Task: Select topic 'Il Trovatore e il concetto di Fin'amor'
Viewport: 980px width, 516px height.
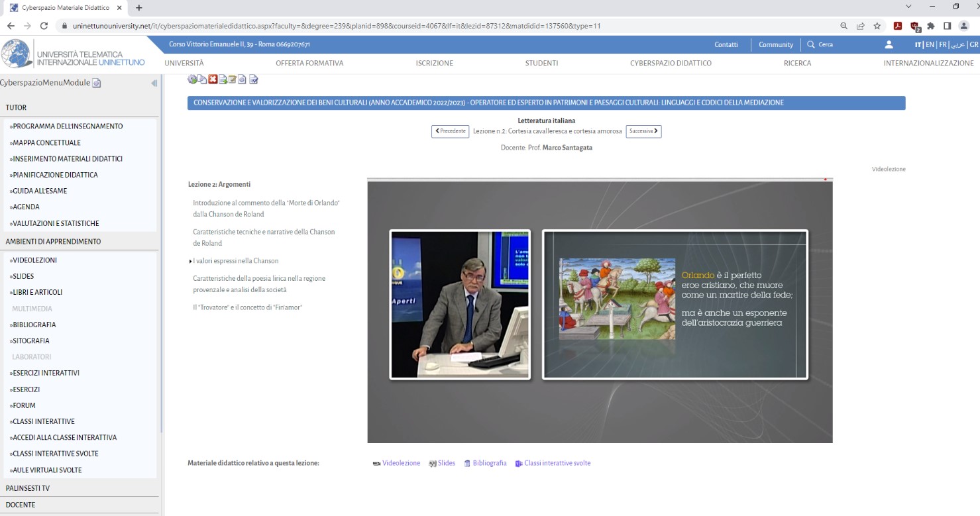Action: point(248,307)
